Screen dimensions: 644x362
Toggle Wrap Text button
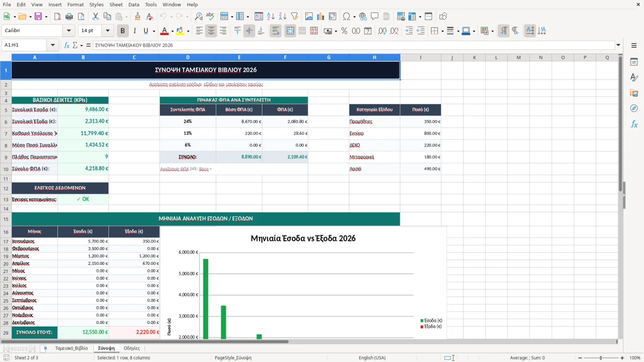click(275, 31)
